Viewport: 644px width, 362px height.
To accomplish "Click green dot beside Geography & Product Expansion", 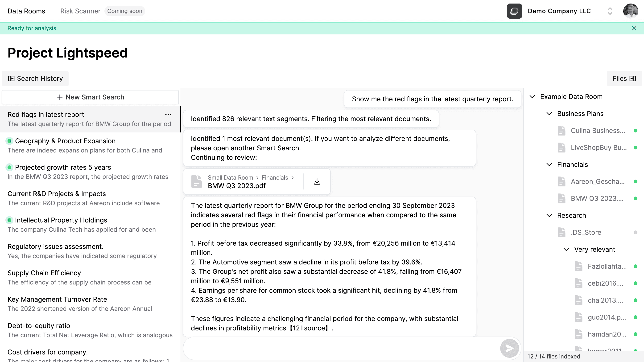I will (x=9, y=141).
